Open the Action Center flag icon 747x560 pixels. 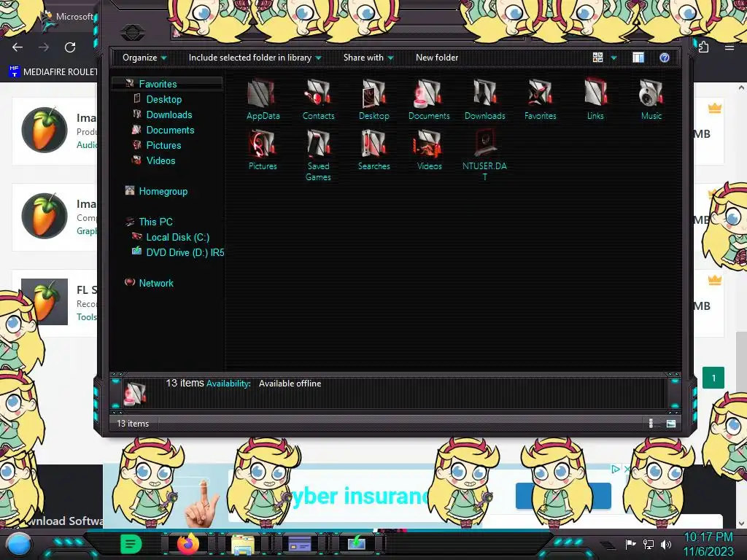click(630, 544)
